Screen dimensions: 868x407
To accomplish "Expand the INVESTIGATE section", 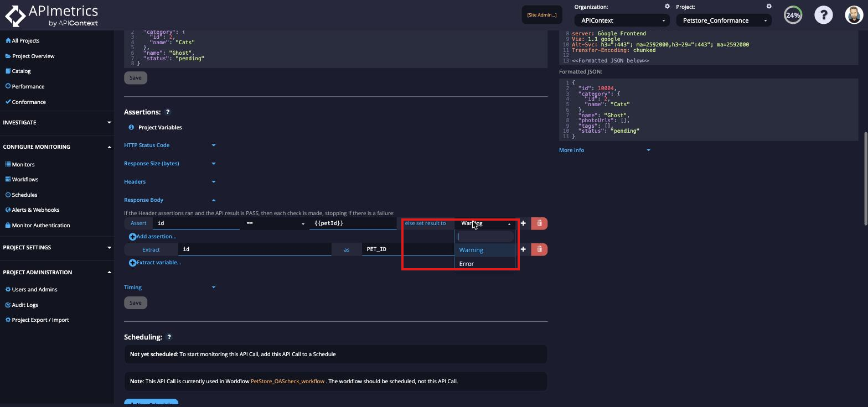I will (57, 122).
